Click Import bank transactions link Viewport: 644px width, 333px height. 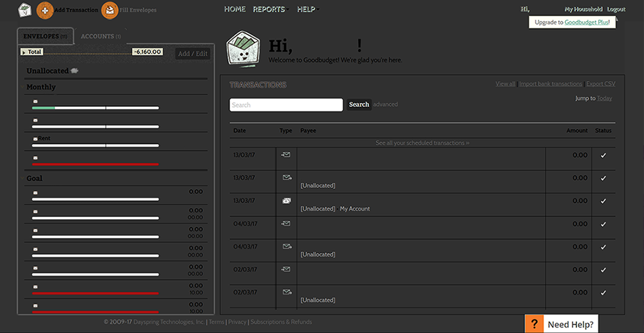coord(551,84)
